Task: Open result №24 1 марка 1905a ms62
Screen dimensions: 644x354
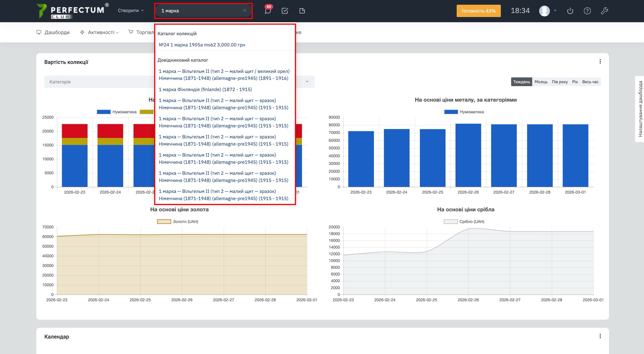Action: (x=202, y=45)
